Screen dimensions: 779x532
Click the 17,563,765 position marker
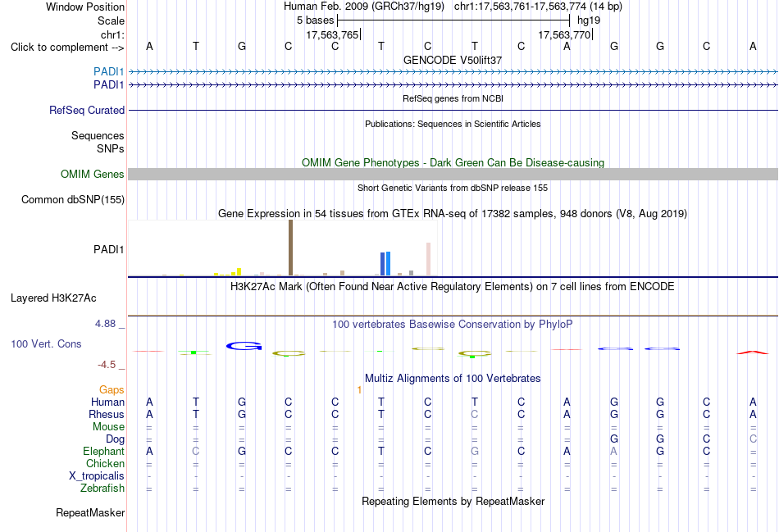click(332, 34)
